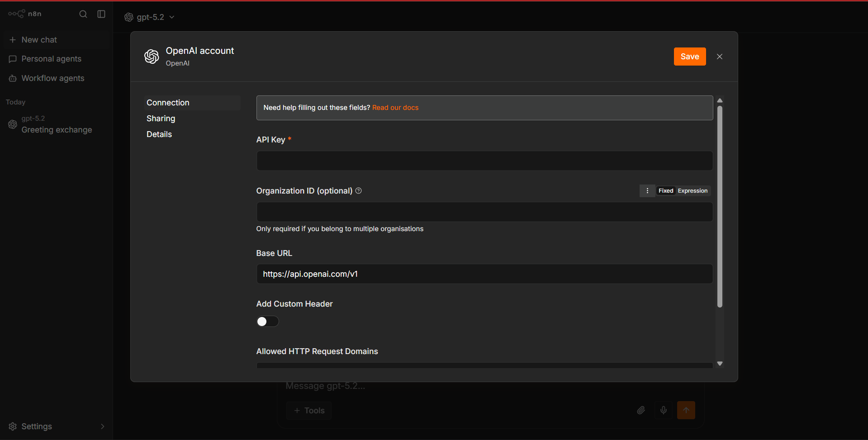The image size is (868, 440).
Task: Close the OpenAI account dialog
Action: point(720,57)
